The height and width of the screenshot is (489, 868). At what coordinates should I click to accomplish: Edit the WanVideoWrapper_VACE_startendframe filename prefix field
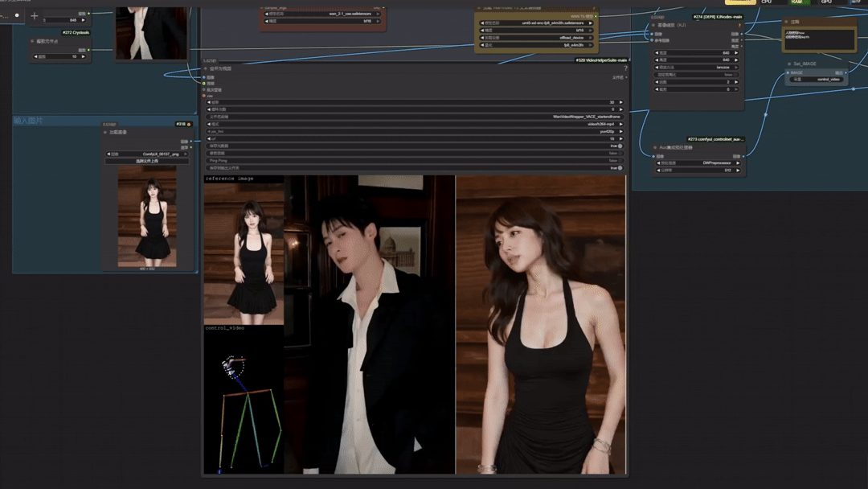(x=416, y=117)
